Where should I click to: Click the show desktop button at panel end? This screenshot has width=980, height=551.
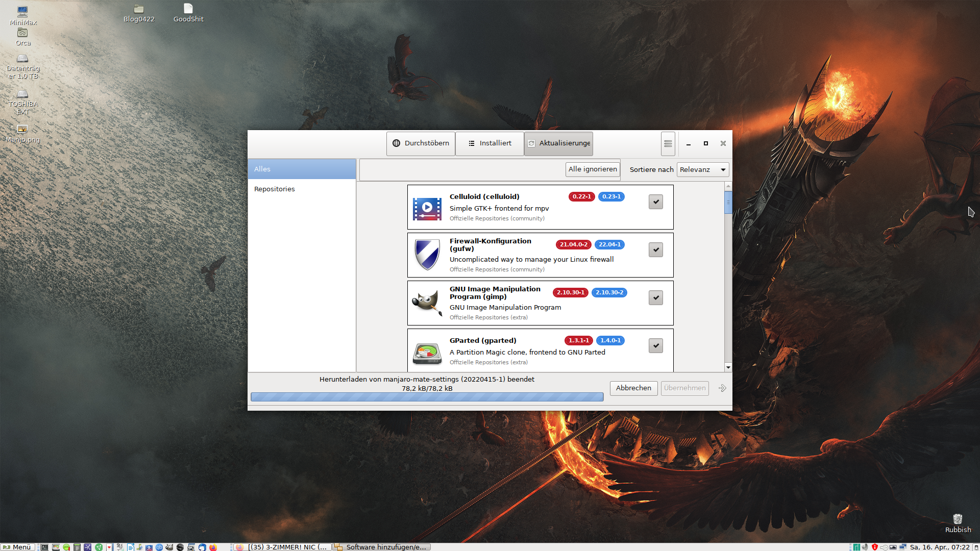976,547
